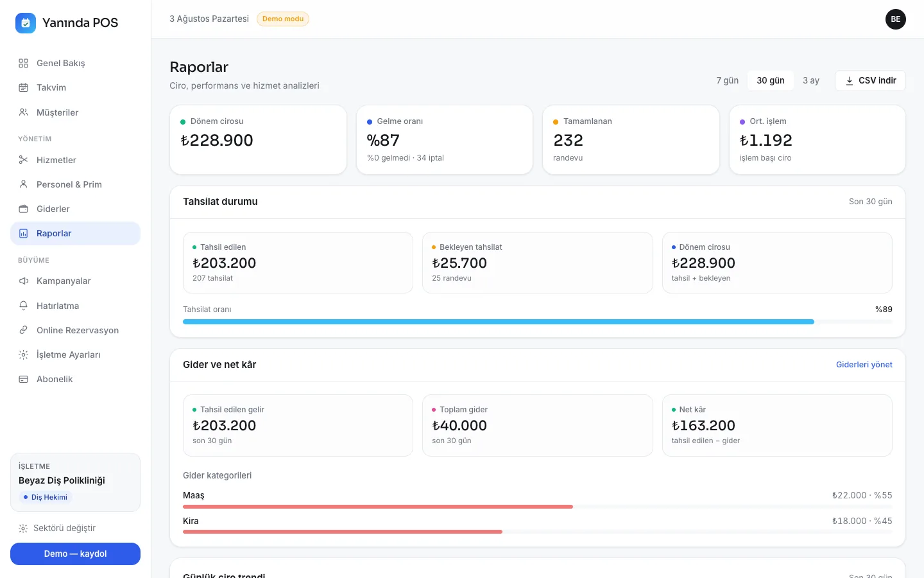Select the Raporlar sidebar item
Image resolution: width=924 pixels, height=578 pixels.
click(75, 233)
